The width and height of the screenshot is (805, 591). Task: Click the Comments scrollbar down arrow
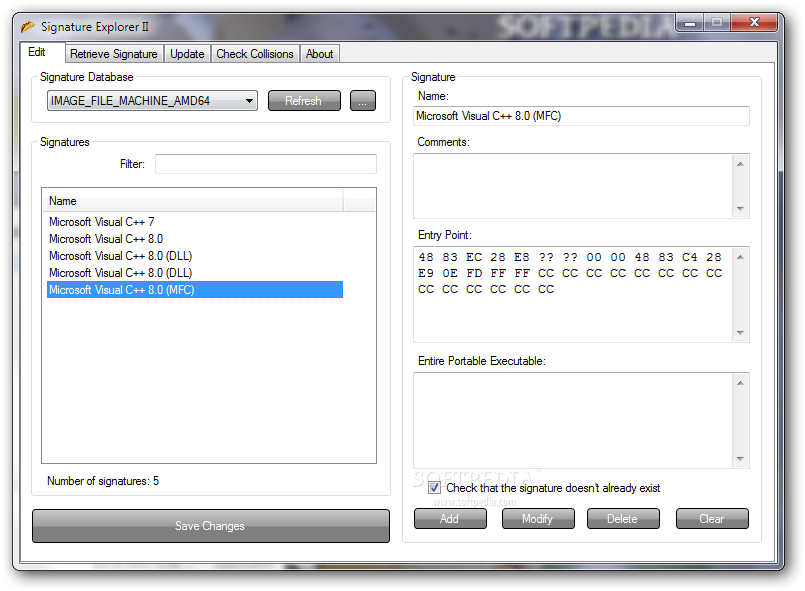740,208
